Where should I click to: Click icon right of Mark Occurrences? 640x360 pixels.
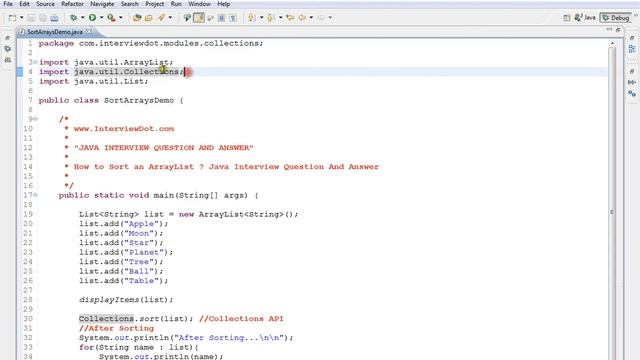211,18
